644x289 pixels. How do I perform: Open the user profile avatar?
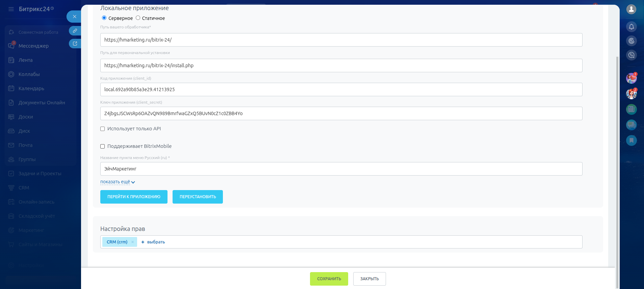(x=631, y=9)
